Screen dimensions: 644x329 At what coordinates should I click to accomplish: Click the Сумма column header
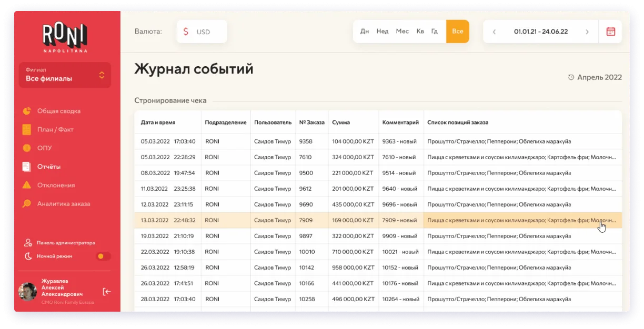click(x=341, y=122)
